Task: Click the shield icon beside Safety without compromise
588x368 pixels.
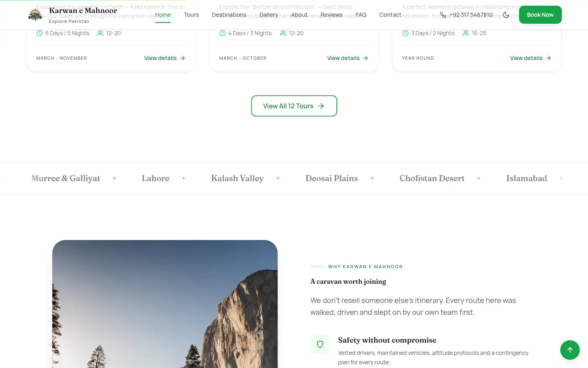Action: [x=320, y=344]
